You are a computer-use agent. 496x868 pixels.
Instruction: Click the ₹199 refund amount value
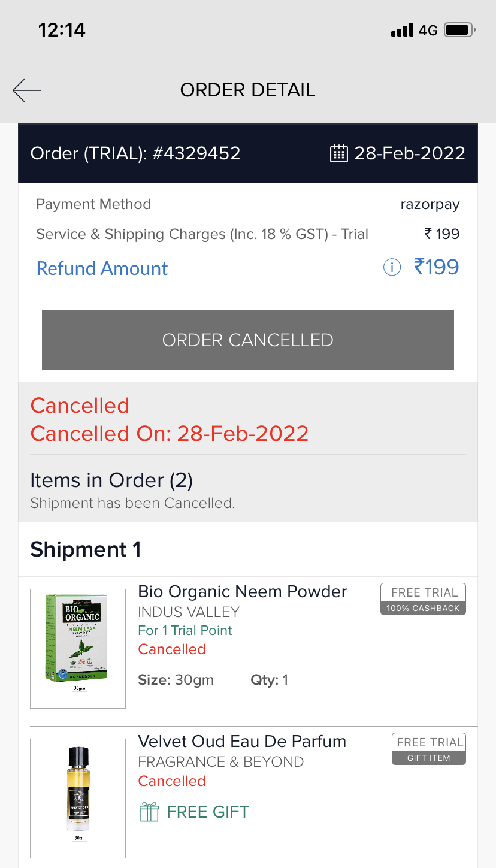pyautogui.click(x=437, y=267)
